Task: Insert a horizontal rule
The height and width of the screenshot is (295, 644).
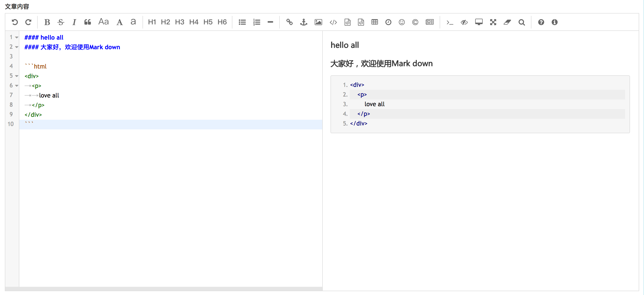Action: coord(270,22)
